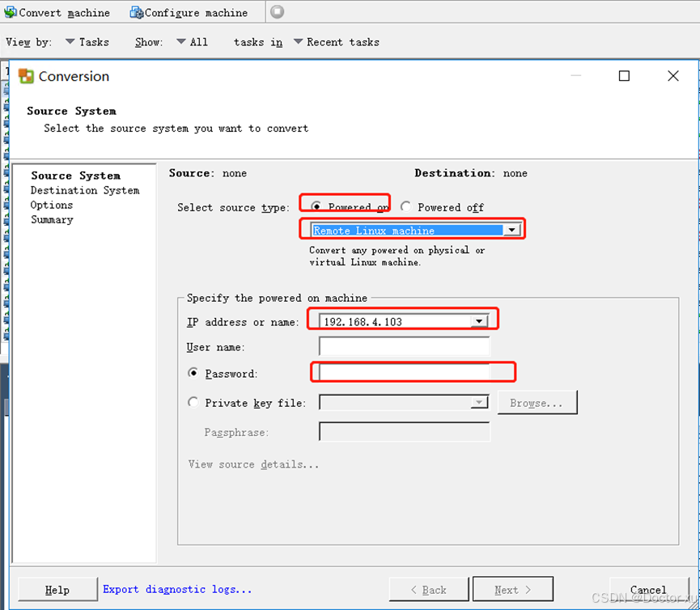Focus the User name input field
The height and width of the screenshot is (610, 700).
click(404, 346)
